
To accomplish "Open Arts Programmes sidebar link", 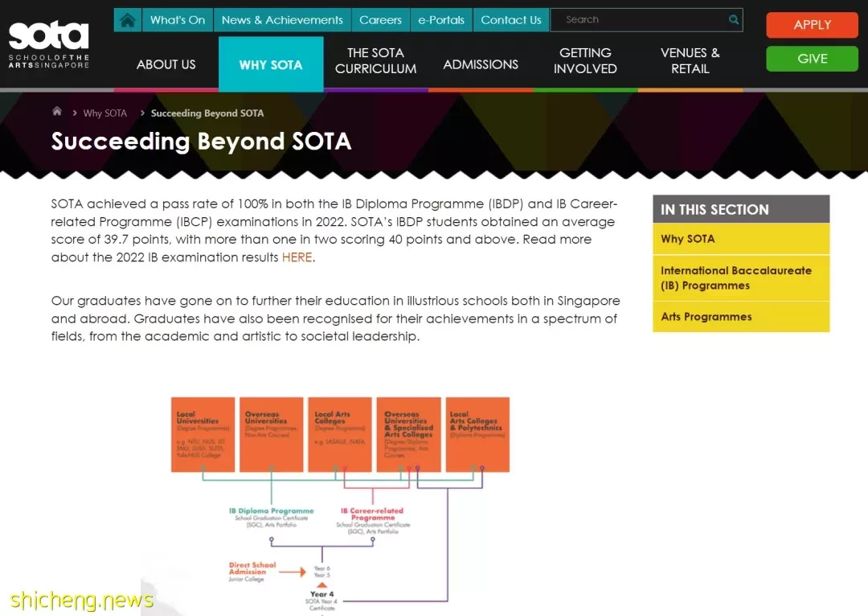I will click(741, 317).
